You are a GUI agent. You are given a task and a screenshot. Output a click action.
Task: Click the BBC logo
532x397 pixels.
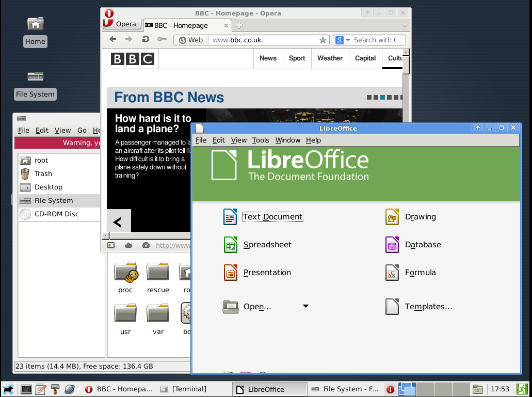click(x=133, y=59)
